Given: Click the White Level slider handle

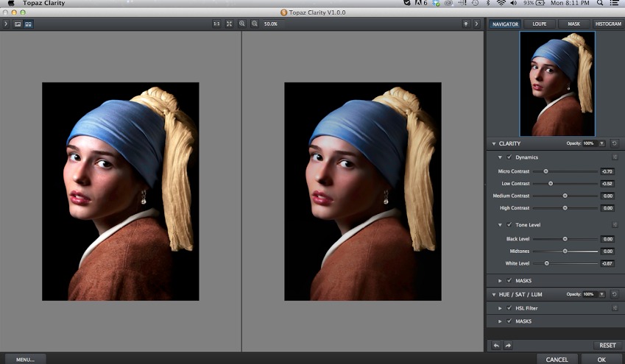Looking at the screenshot, I should point(546,263).
